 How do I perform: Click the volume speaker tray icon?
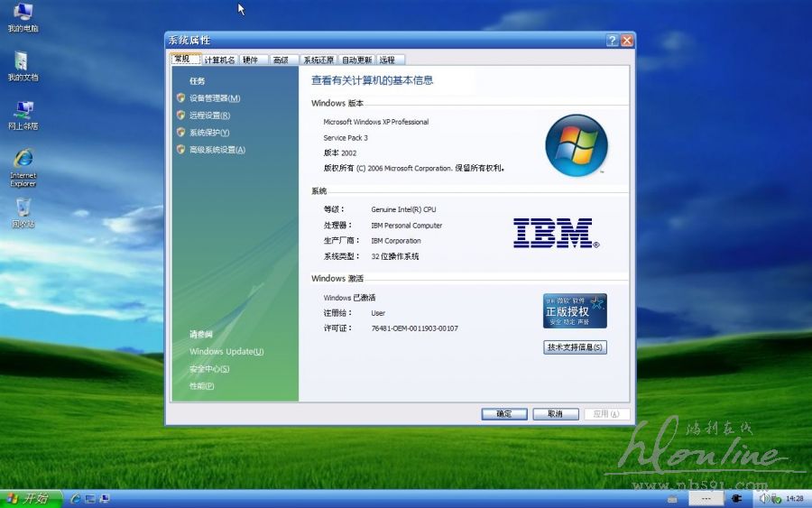(763, 498)
